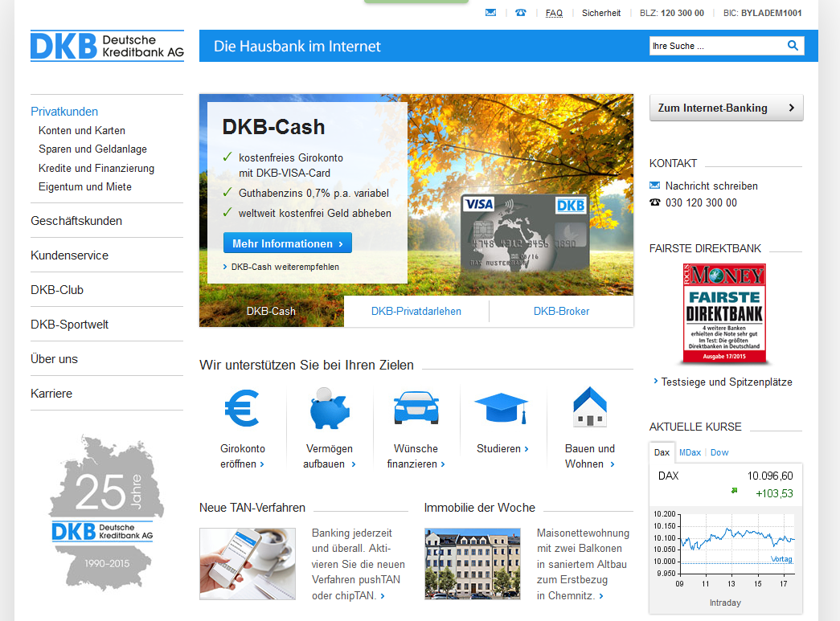The image size is (840, 621).
Task: Open Eigentum und Miete
Action: coord(85,187)
